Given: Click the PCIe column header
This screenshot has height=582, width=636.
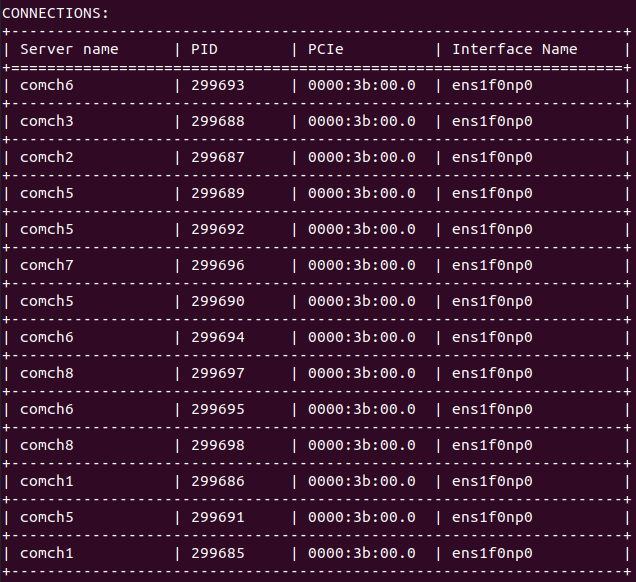Looking at the screenshot, I should click(x=324, y=49).
